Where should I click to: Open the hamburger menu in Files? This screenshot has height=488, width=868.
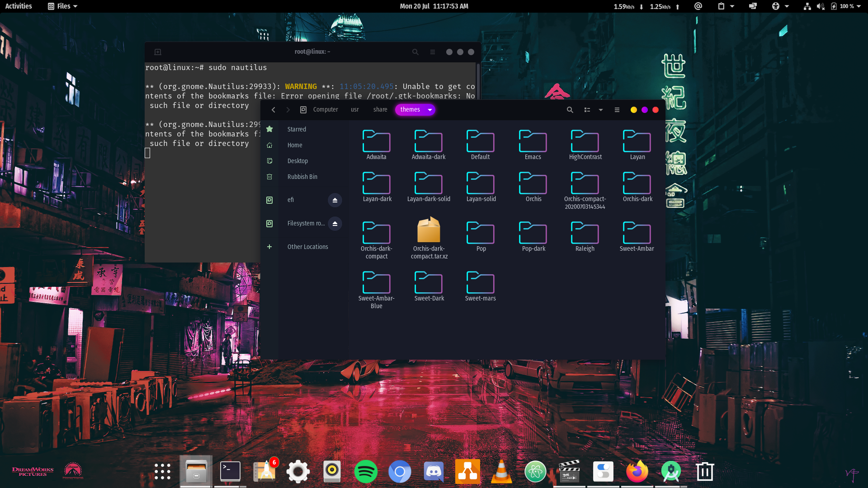[x=617, y=110]
